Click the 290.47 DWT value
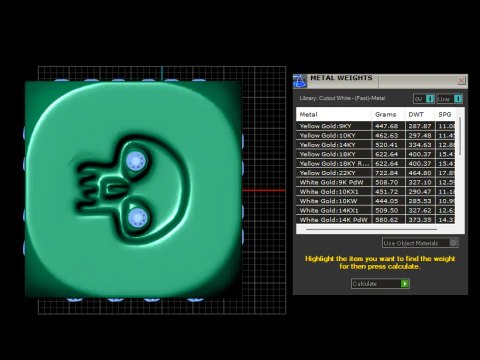Image resolution: width=480 pixels, height=360 pixels. (x=420, y=191)
